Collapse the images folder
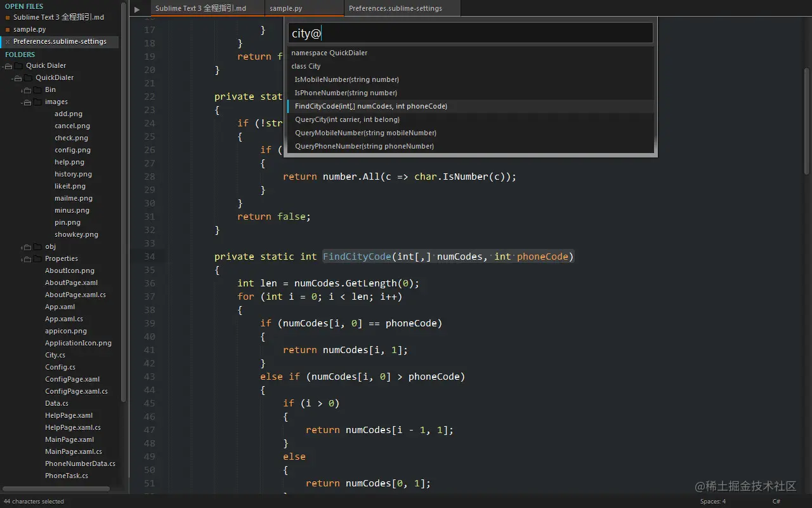This screenshot has width=812, height=508. pyautogui.click(x=27, y=102)
